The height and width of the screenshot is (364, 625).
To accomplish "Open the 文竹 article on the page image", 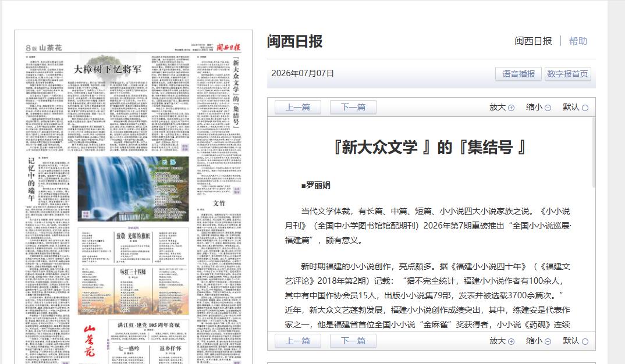I will click(x=219, y=203).
